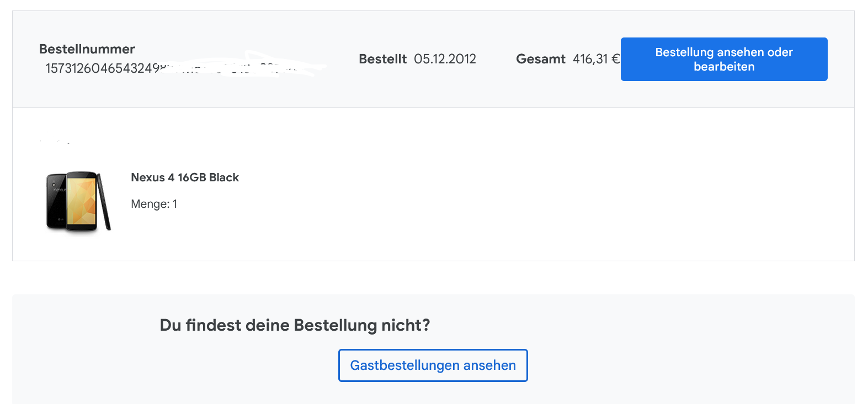This screenshot has height=404, width=868.
Task: Select the Nexus 4 16GB Black title
Action: pyautogui.click(x=184, y=177)
